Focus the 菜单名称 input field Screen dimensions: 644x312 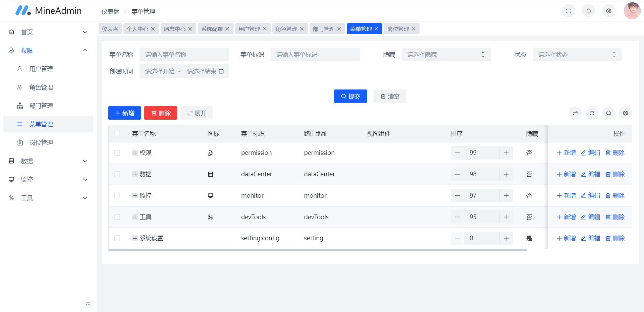(x=184, y=54)
